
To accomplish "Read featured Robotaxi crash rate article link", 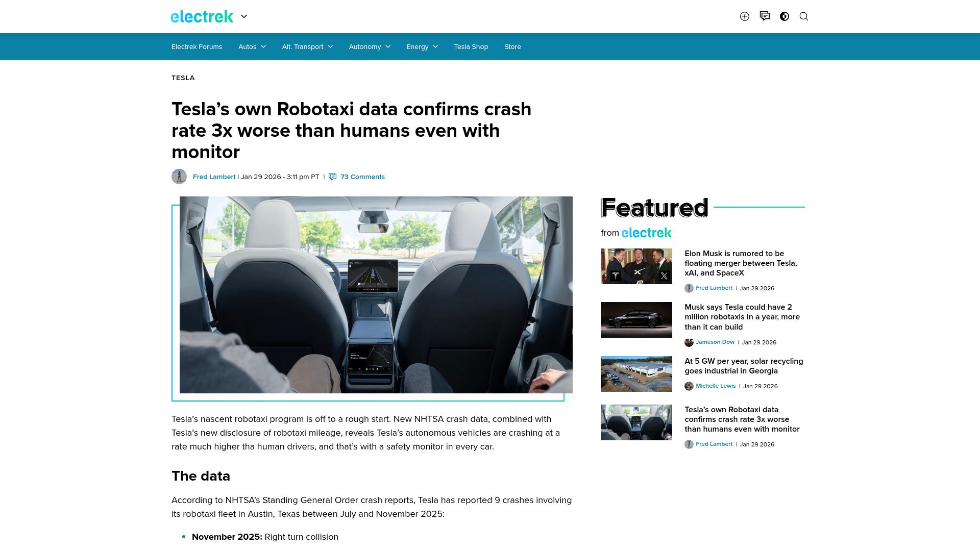I will (742, 419).
